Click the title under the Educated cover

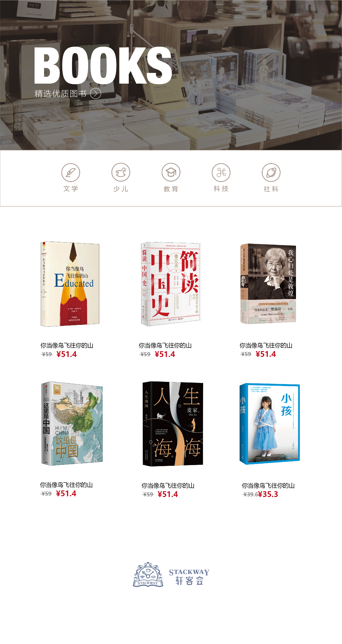pos(67,345)
